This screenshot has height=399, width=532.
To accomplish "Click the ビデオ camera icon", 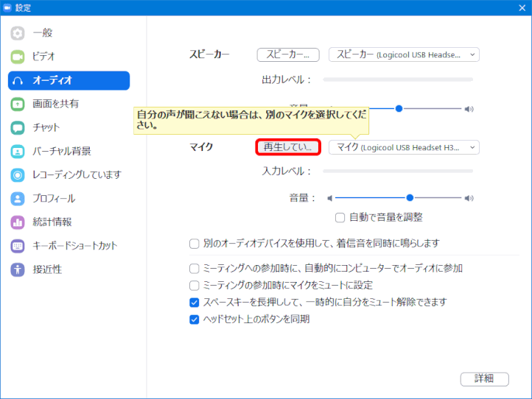I will point(17,57).
